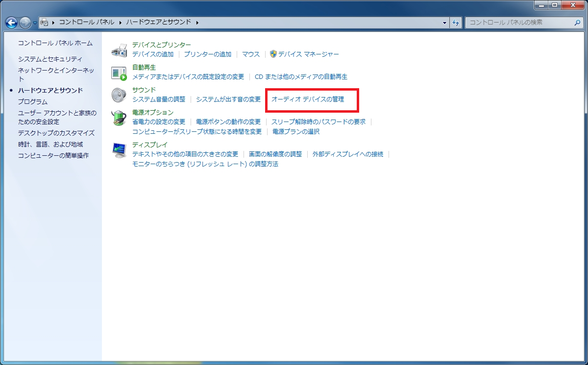Open コンピューターの簡単操作 in sidebar
The width and height of the screenshot is (588, 365).
pyautogui.click(x=53, y=155)
